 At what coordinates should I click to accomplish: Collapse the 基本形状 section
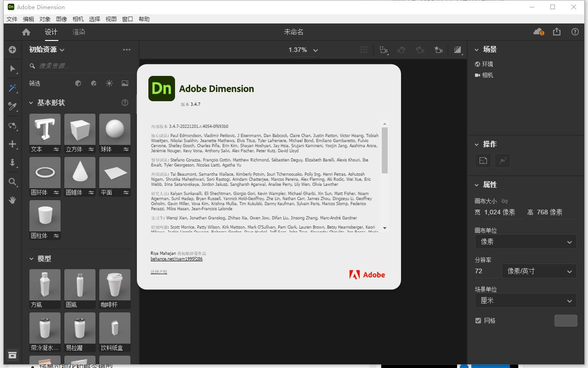pyautogui.click(x=31, y=103)
